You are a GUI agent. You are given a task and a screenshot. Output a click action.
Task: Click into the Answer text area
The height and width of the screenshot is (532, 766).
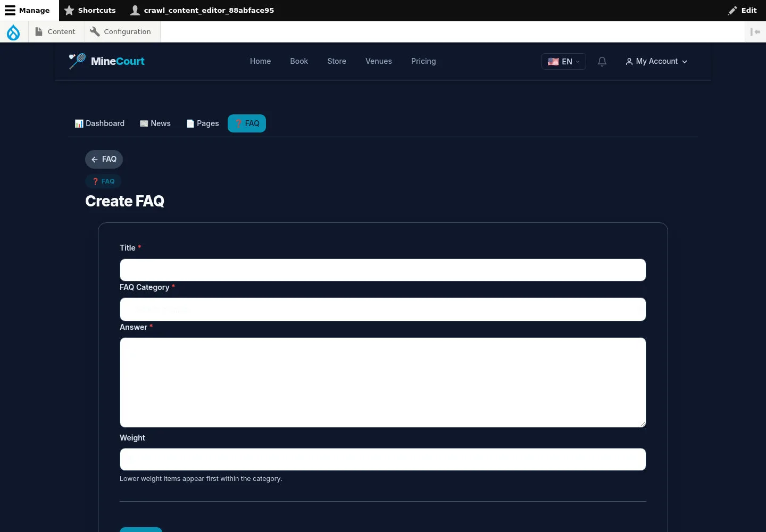(x=383, y=383)
